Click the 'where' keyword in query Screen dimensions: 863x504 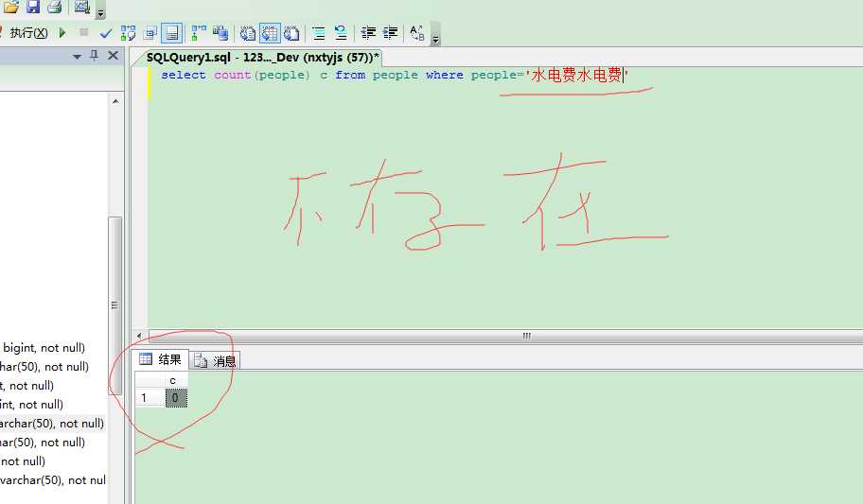[444, 76]
